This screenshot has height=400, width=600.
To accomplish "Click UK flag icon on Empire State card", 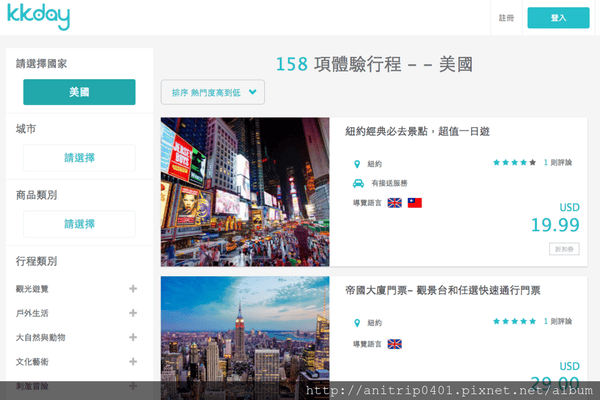I will coord(395,344).
